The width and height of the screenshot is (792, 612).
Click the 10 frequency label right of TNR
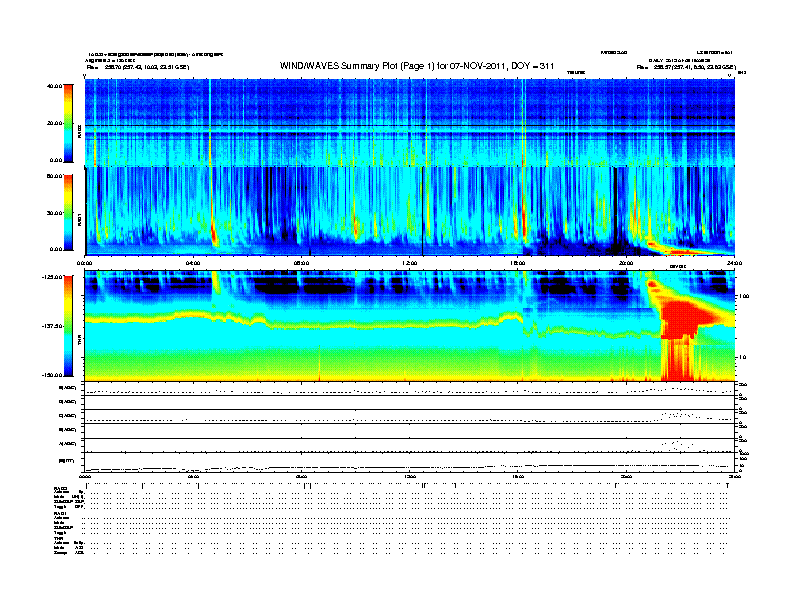point(743,357)
